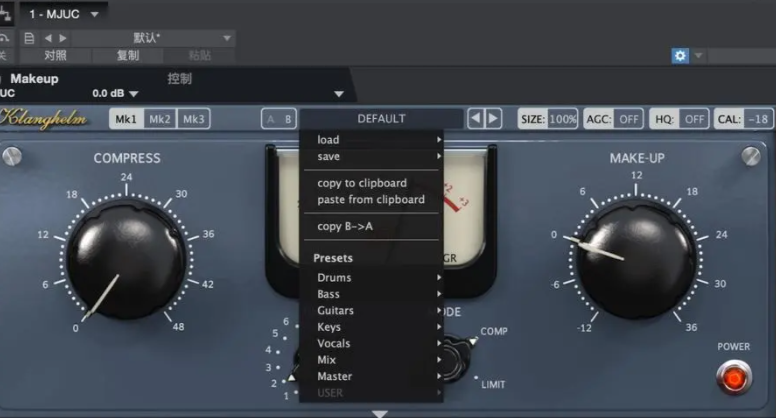776x418 pixels.
Task: Click the host next preset triangle
Action: point(63,38)
